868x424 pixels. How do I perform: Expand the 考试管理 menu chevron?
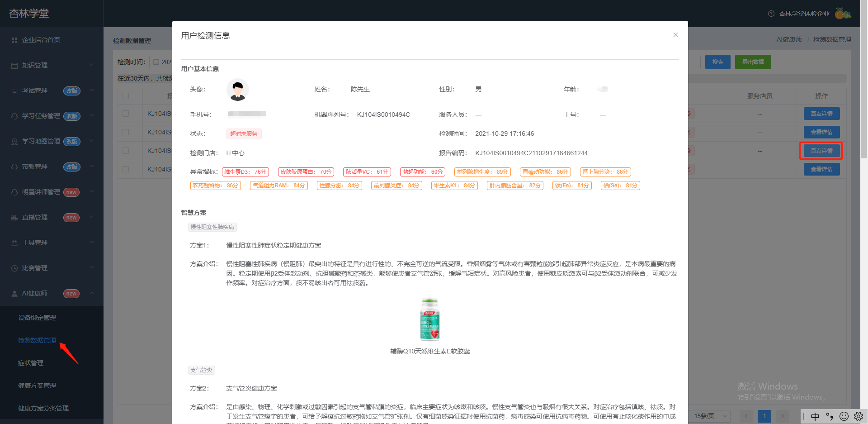tap(92, 91)
